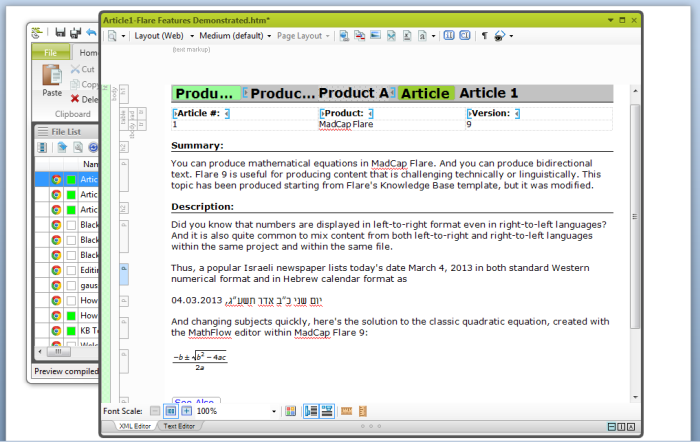Click the File List horizontal scrollbar thumb
Image resolution: width=700 pixels, height=442 pixels.
point(58,352)
